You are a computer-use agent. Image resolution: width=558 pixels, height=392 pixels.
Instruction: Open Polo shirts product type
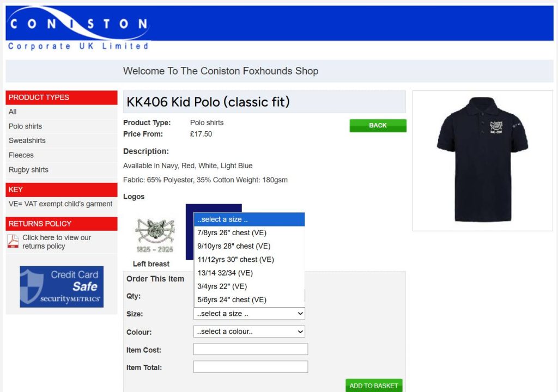tap(25, 126)
